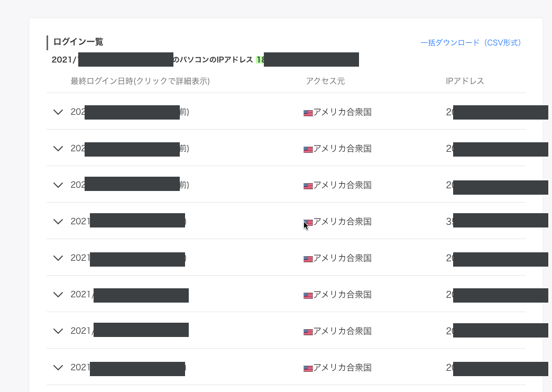Open details for the third login row

pos(58,185)
